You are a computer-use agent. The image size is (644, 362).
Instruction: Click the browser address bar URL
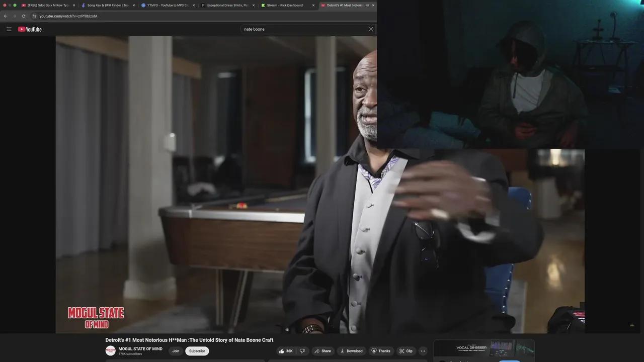pos(68,16)
